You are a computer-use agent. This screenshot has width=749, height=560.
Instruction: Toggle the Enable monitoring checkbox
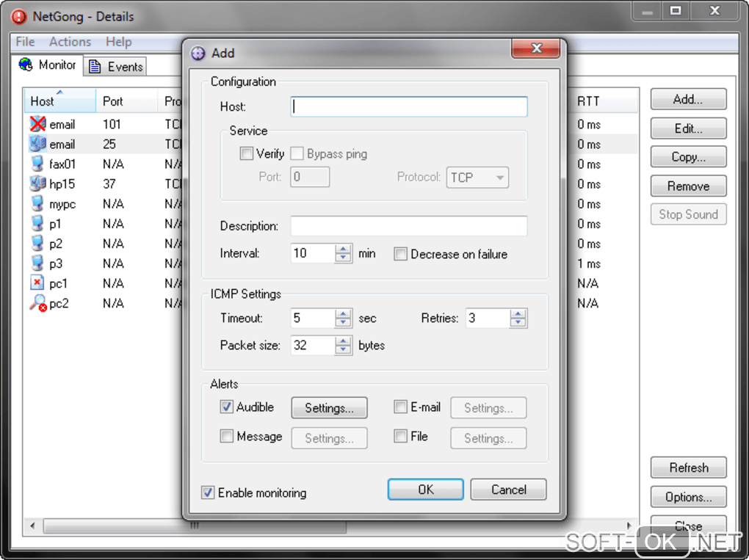point(208,492)
